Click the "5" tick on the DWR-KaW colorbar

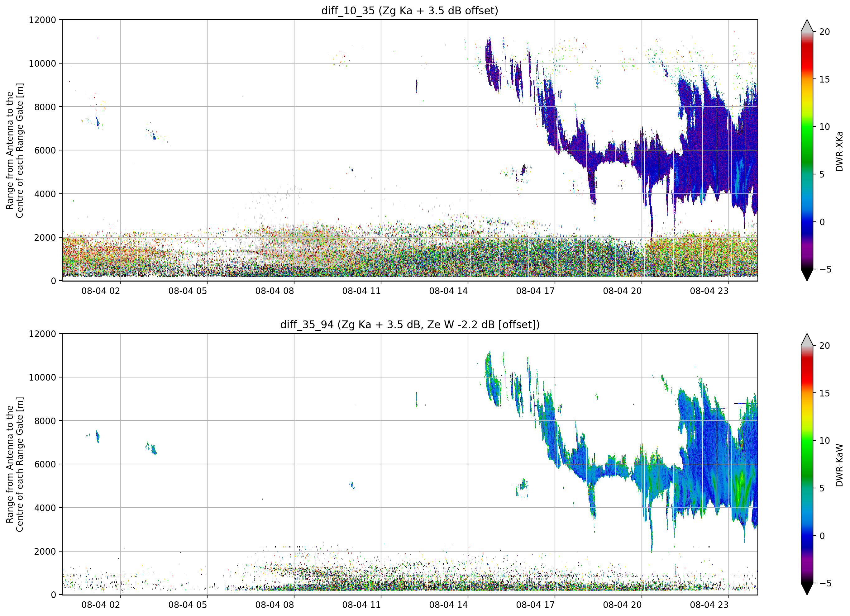pos(822,488)
